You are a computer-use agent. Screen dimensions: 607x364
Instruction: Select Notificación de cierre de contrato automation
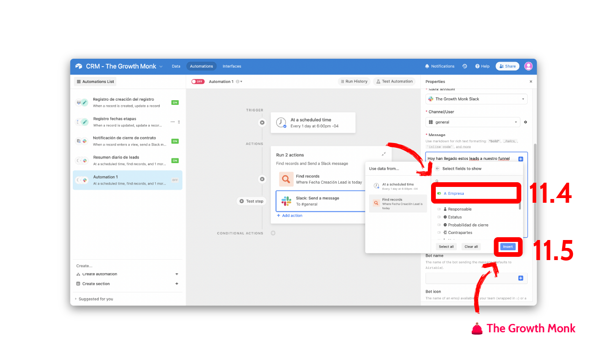(x=128, y=141)
